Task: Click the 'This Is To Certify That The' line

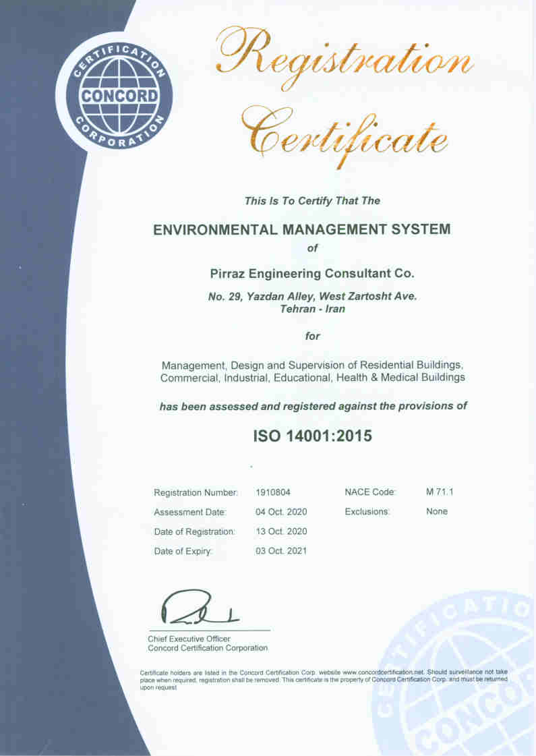Action: [x=312, y=200]
